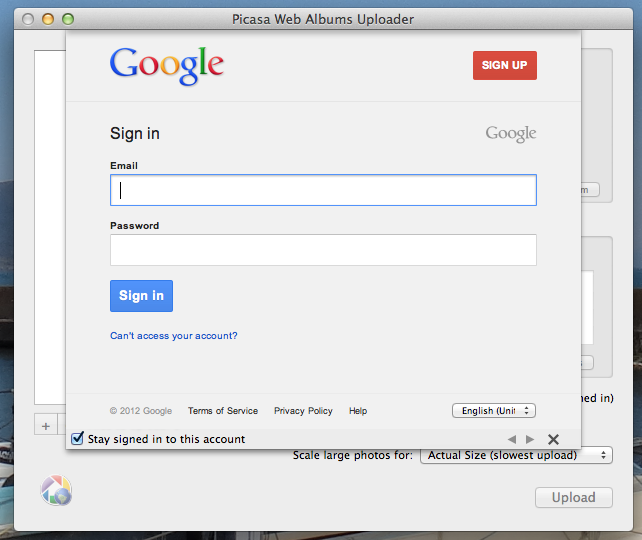The width and height of the screenshot is (642, 540).
Task: Click the Sign in heading text
Action: 135,134
